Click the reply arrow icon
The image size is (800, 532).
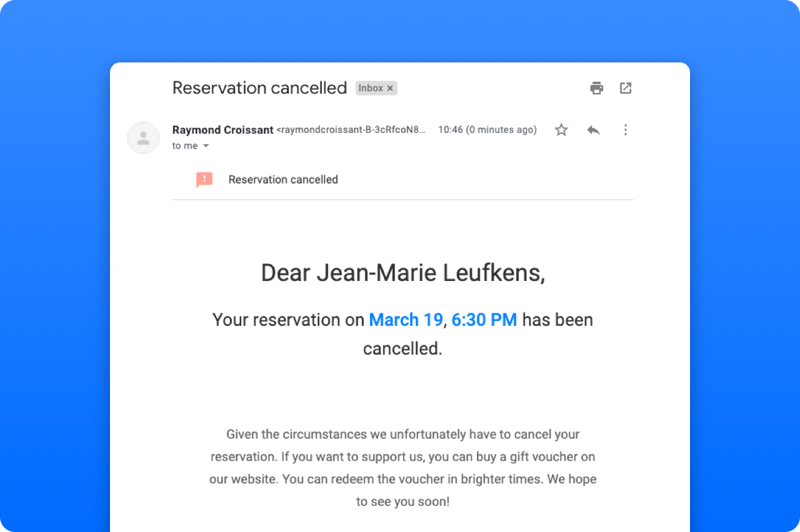click(x=593, y=129)
